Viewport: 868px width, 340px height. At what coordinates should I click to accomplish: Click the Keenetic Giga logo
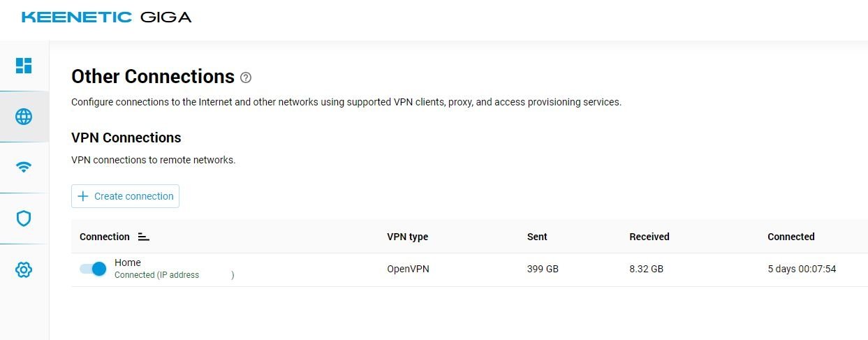point(106,17)
